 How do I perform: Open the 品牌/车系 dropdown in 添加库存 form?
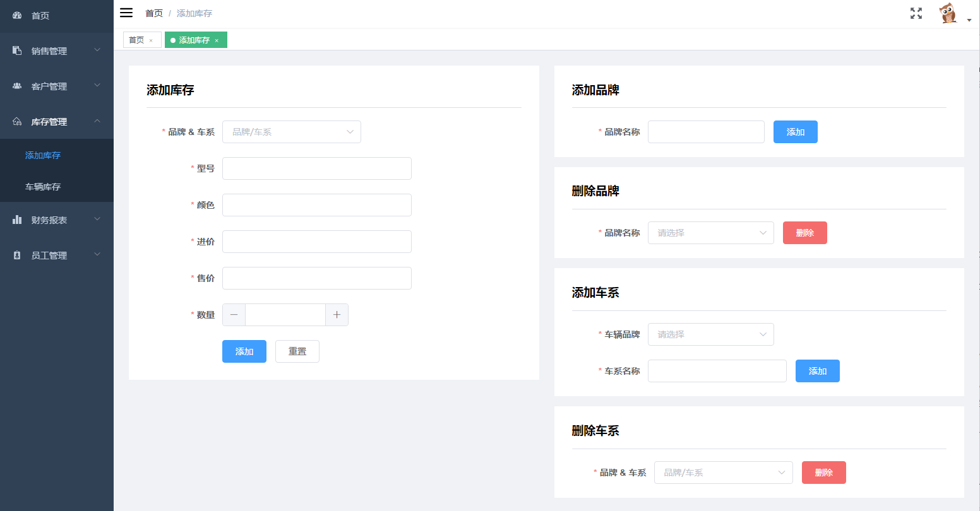pyautogui.click(x=291, y=132)
